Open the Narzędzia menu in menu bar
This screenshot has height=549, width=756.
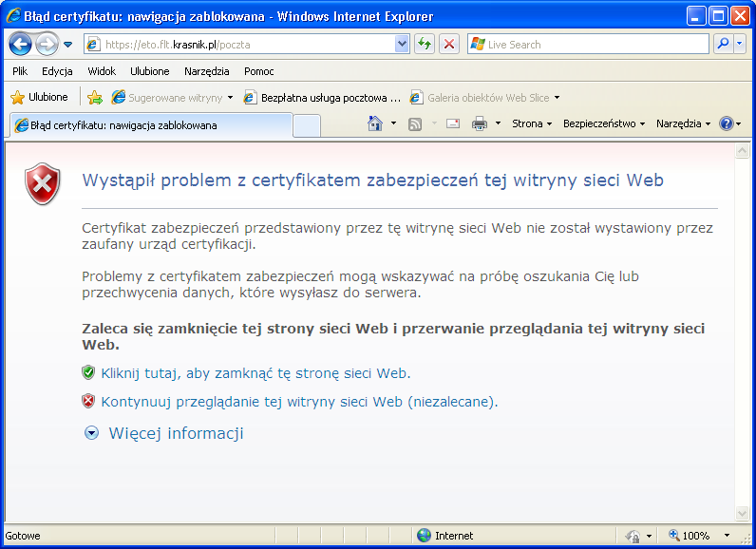[x=206, y=71]
